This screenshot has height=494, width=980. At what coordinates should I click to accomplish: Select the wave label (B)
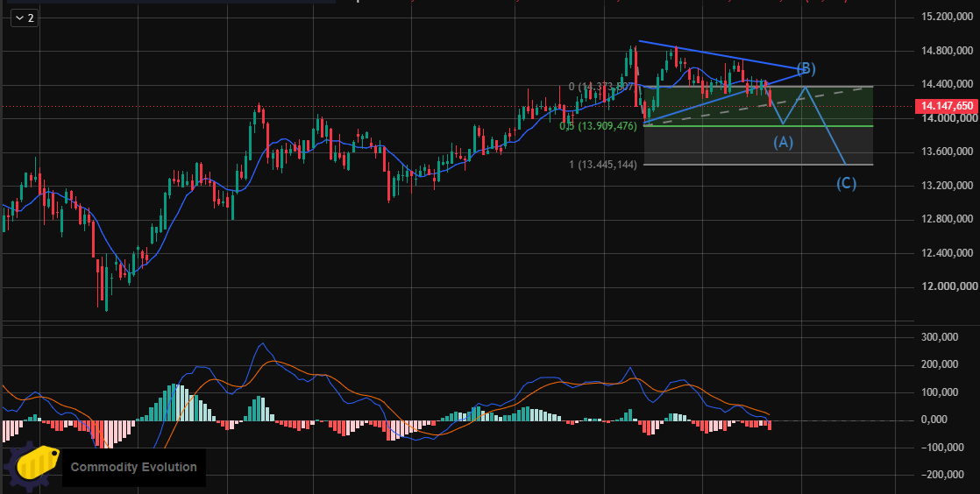[806, 68]
